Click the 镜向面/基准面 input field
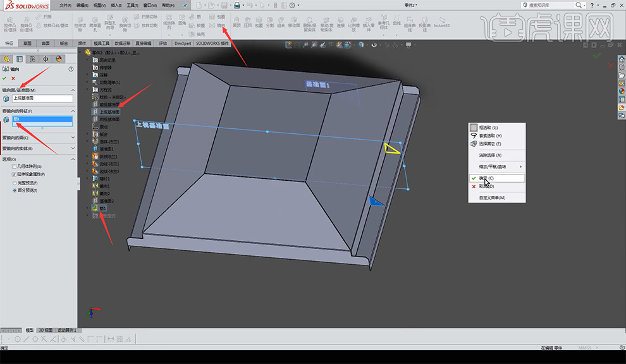626x364 pixels. (42, 99)
